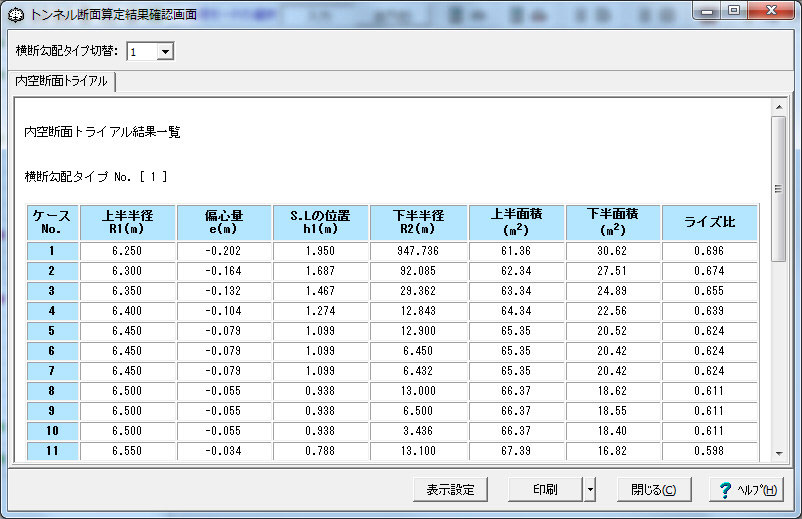
Task: Open 横断勾配タイプ切替 dropdown arrow
Action: click(x=165, y=51)
